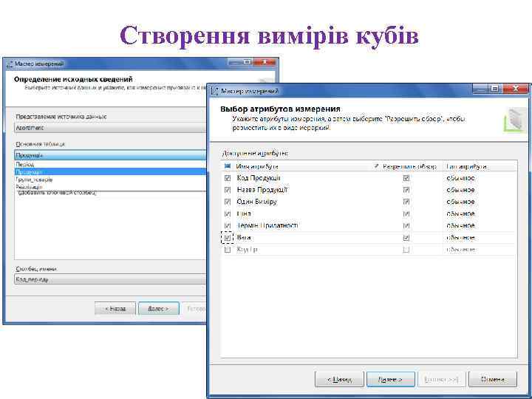Viewport: 532px width, 399px height.
Task: Sort by the Имя атрибута column header
Action: pyautogui.click(x=257, y=166)
